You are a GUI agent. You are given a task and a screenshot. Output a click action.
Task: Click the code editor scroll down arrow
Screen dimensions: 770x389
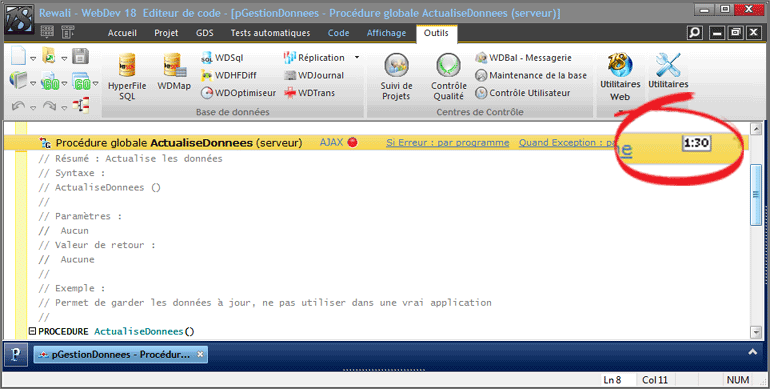coord(756,333)
